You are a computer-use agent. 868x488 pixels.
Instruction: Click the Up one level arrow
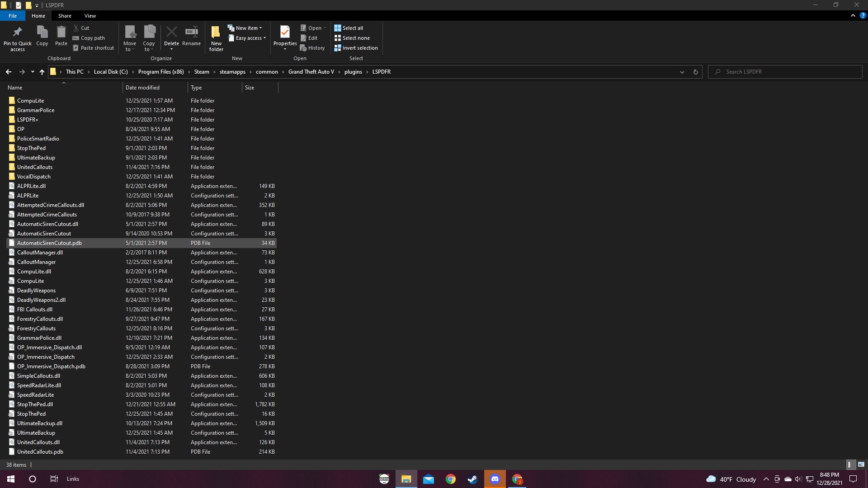click(42, 72)
